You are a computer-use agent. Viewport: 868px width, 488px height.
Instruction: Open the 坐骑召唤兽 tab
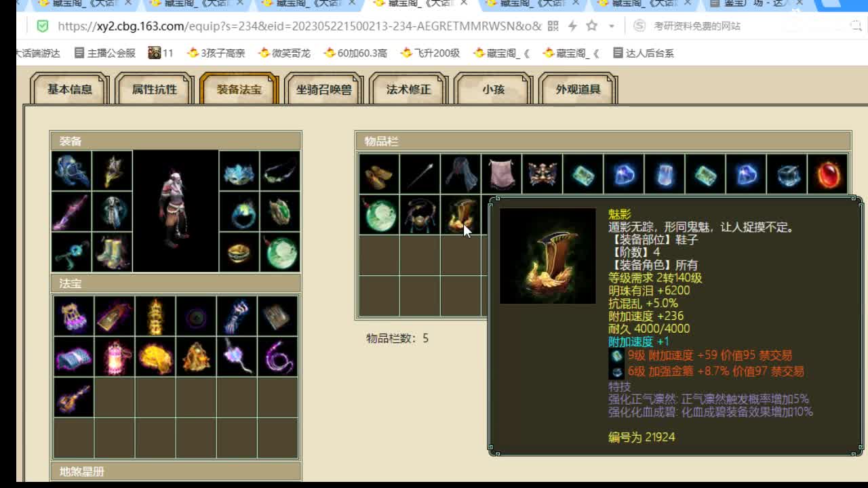pyautogui.click(x=324, y=89)
